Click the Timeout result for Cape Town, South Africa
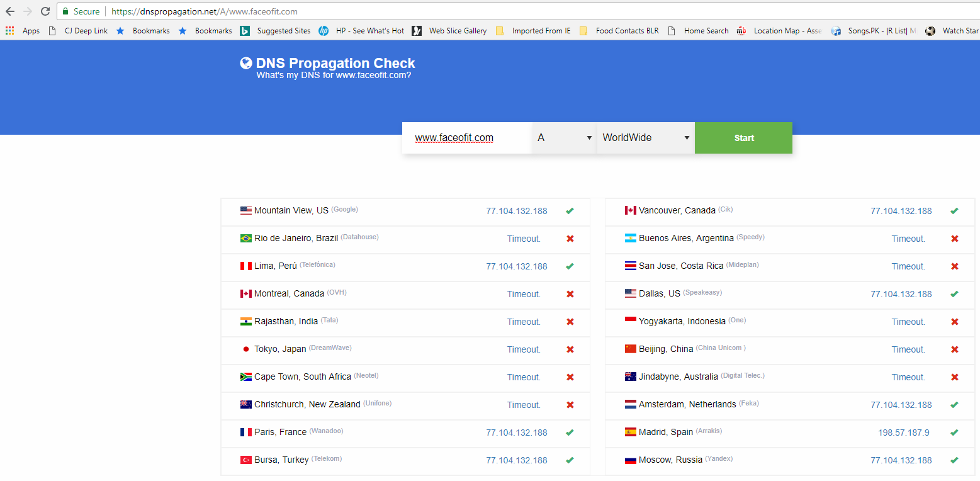The height and width of the screenshot is (481, 980). (x=524, y=377)
